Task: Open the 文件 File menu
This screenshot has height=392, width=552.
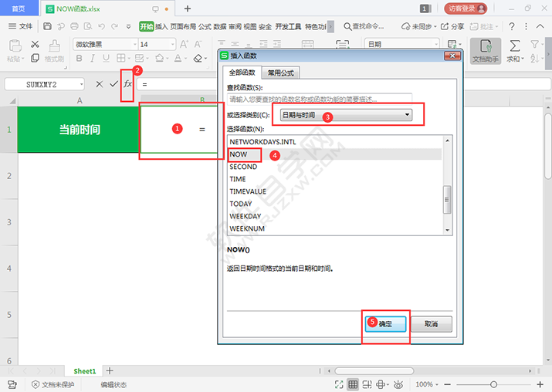Action: [x=20, y=26]
